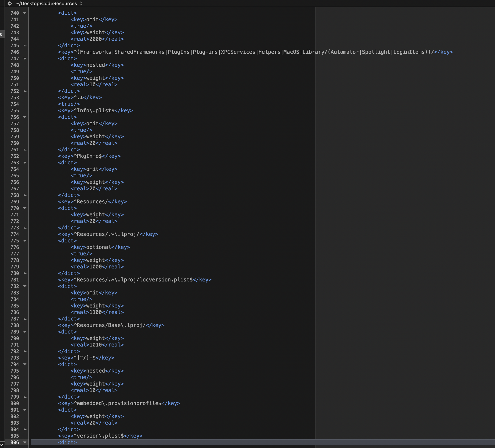Select line number 753 in the gutter
Image resolution: width=495 pixels, height=448 pixels.
[15, 98]
